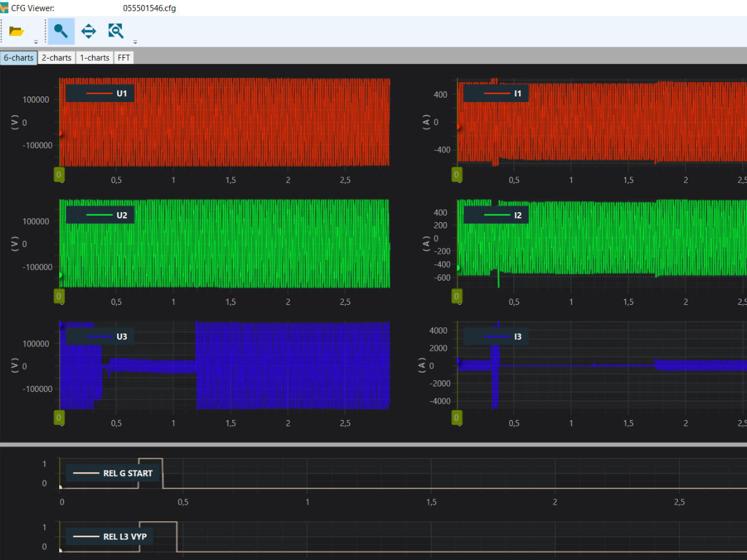Open the FFT tab
This screenshot has height=560, width=747.
click(123, 57)
